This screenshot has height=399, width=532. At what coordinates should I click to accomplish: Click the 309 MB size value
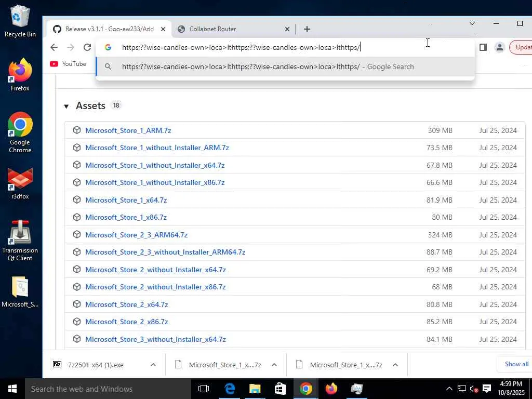(440, 130)
